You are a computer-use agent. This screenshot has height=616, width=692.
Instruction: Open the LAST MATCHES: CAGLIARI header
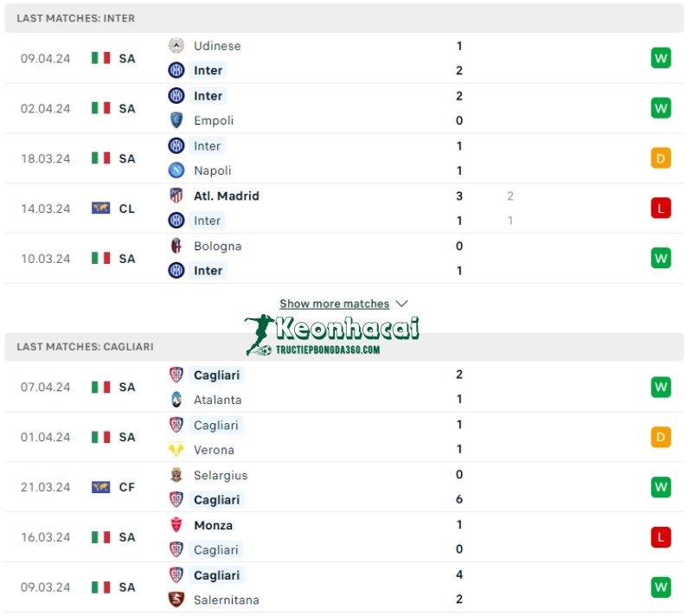(85, 347)
